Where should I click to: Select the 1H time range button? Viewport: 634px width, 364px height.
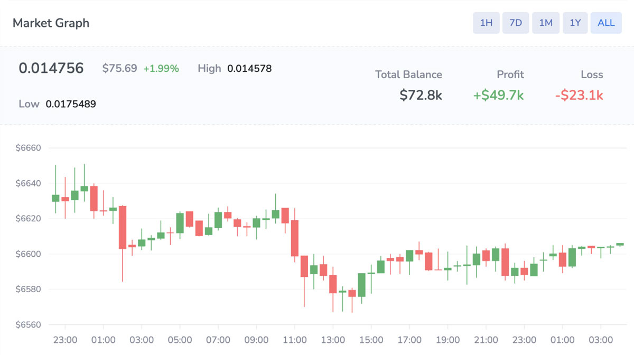point(486,23)
